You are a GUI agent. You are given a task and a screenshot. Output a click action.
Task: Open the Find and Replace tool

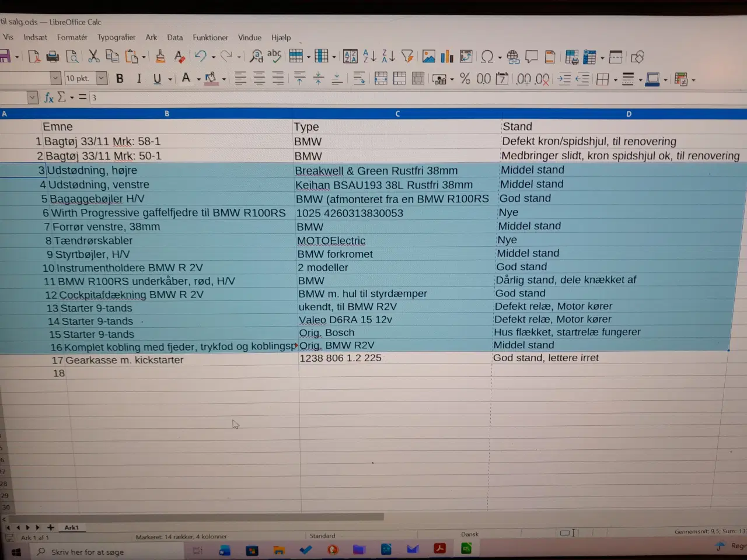tap(256, 57)
